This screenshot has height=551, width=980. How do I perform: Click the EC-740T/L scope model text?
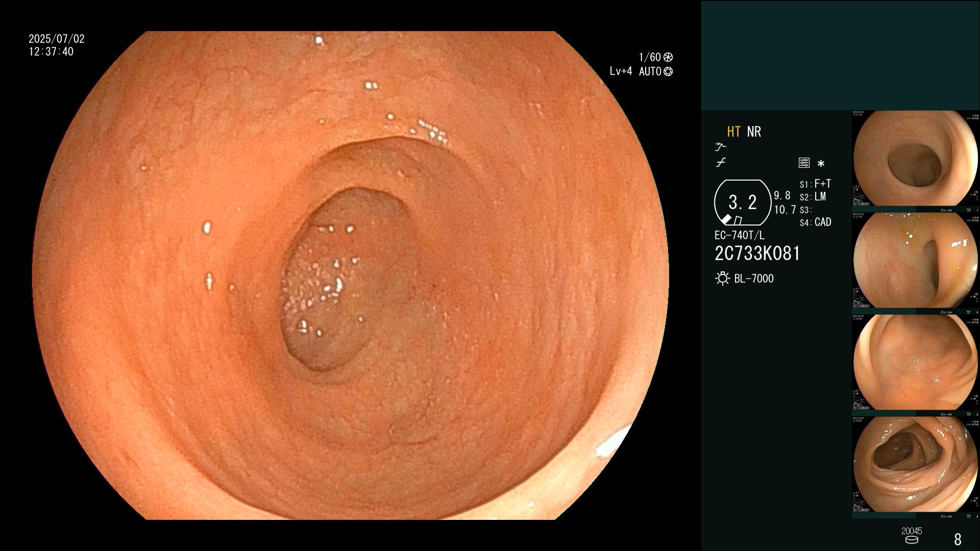(x=740, y=235)
